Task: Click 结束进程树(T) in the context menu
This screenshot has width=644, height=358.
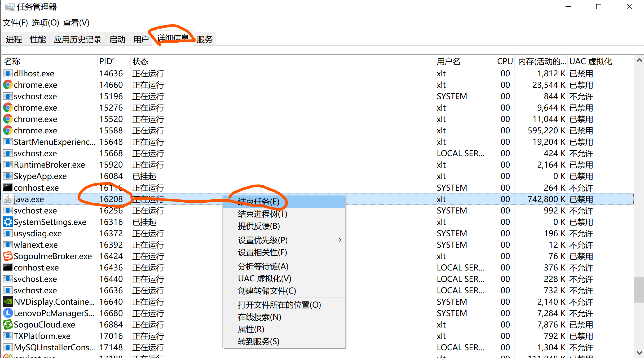Action: point(262,214)
